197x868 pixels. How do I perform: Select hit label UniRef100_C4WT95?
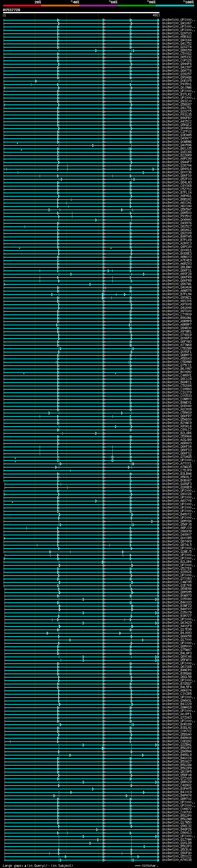[x=177, y=582]
